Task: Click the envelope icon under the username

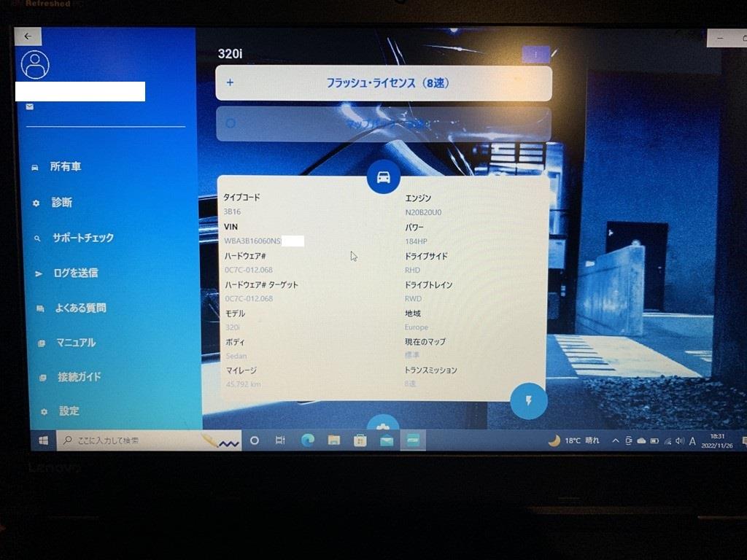Action: 29,106
